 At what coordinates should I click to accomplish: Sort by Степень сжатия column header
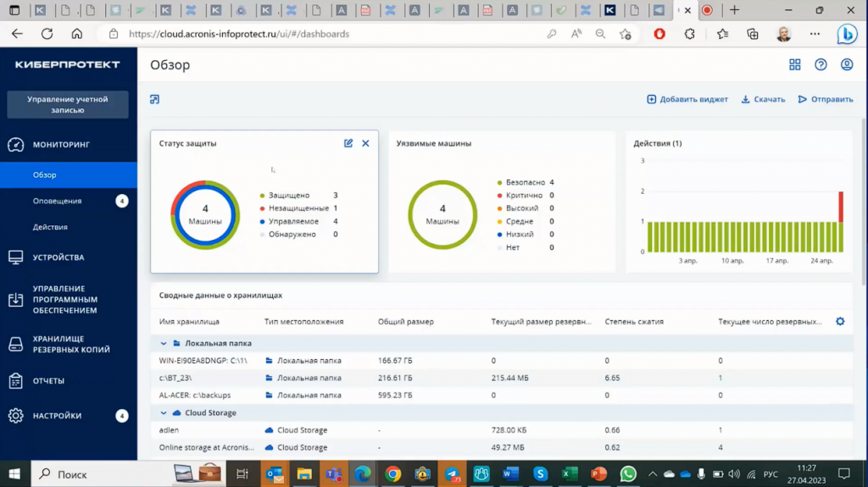[x=634, y=322]
